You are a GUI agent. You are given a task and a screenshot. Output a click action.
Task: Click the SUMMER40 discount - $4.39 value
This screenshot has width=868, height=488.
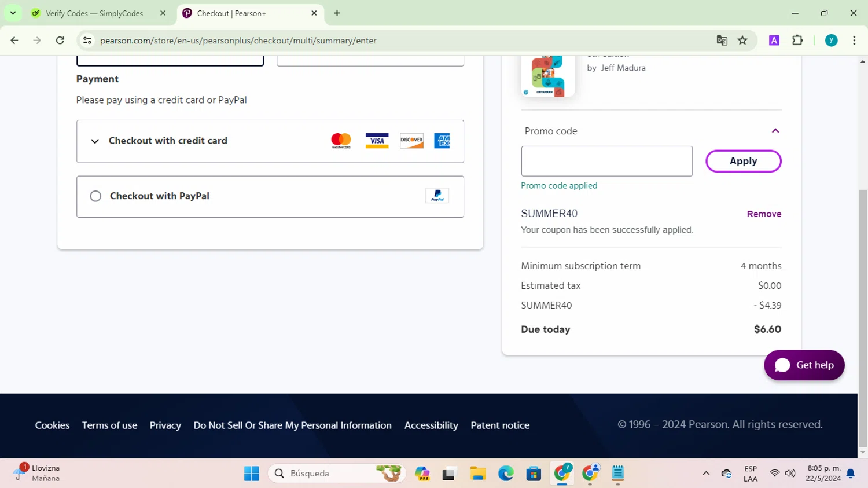pyautogui.click(x=767, y=306)
